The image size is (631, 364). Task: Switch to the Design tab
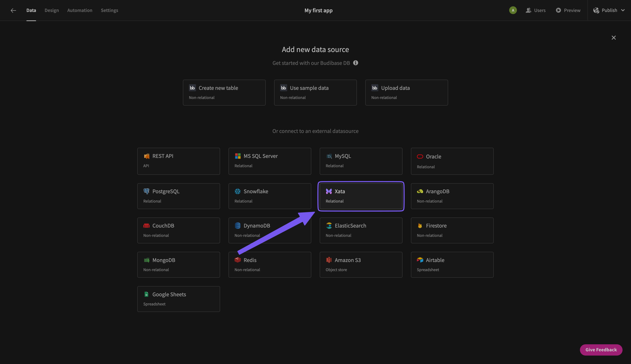click(x=52, y=10)
